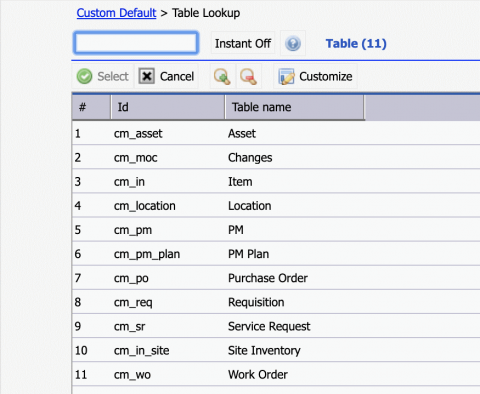Choose the cm_pm_plan PM Plan row
Screen dimensions: 480x394
(276, 254)
